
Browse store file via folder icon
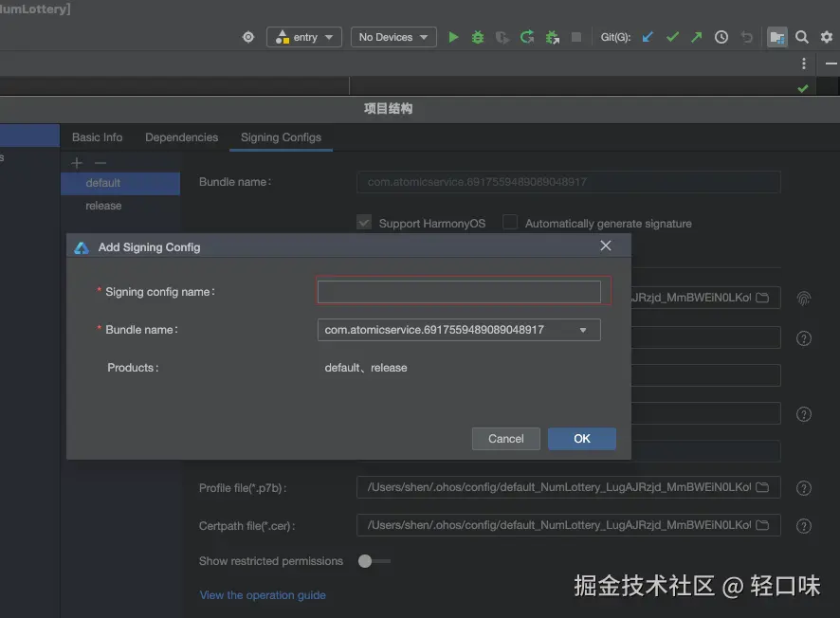pyautogui.click(x=762, y=298)
